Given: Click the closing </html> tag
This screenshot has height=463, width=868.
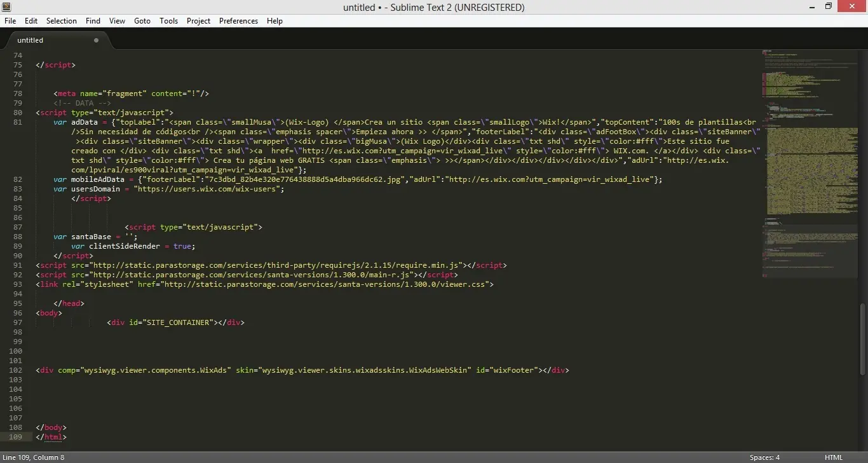Looking at the screenshot, I should pyautogui.click(x=51, y=437).
